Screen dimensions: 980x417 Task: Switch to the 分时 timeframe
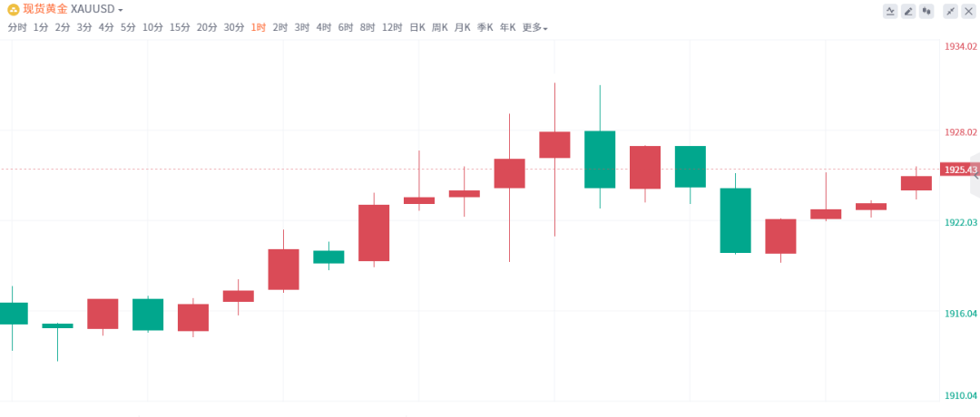16,27
